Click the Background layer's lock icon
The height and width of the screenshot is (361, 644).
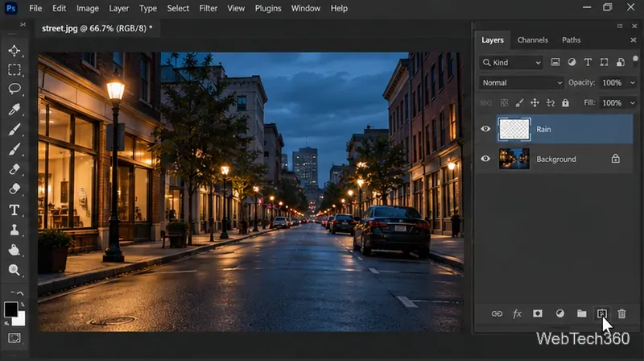pyautogui.click(x=615, y=159)
